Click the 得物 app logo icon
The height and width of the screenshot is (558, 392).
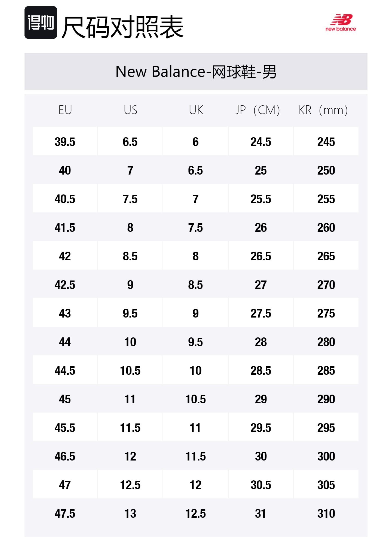[x=41, y=23]
